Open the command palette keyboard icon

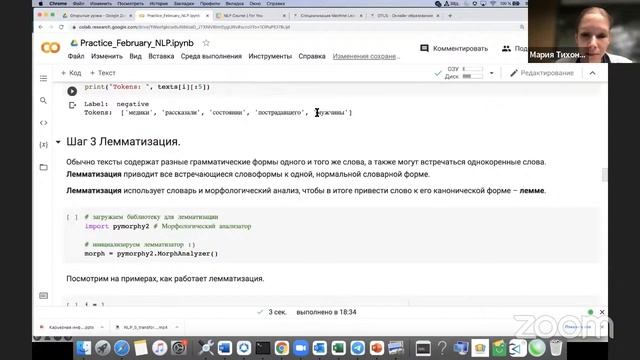tap(43, 296)
